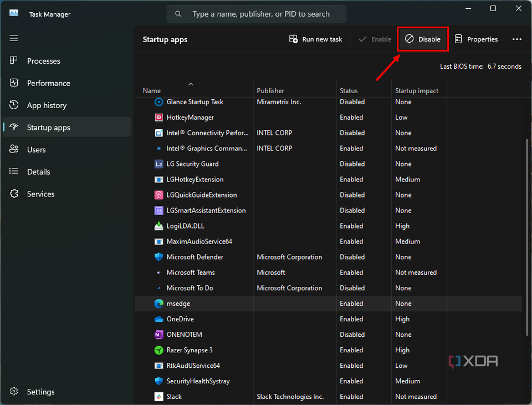Select the Microsoft To Do row
The height and width of the screenshot is (405, 532).
[x=328, y=288]
